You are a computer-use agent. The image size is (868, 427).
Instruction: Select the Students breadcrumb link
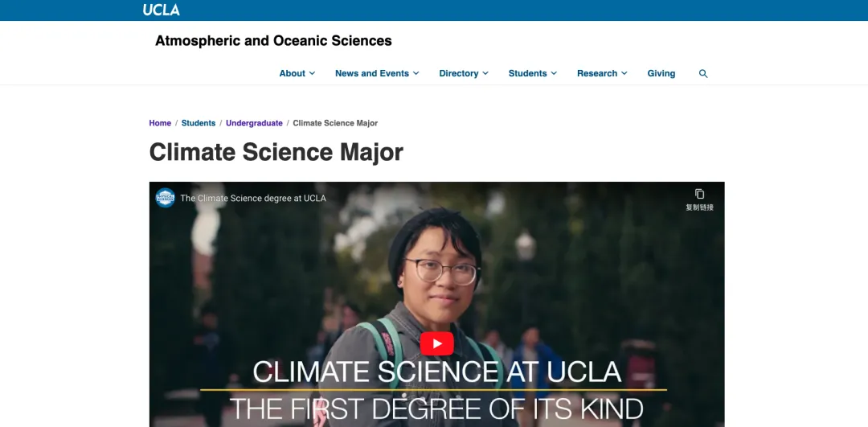pyautogui.click(x=199, y=123)
